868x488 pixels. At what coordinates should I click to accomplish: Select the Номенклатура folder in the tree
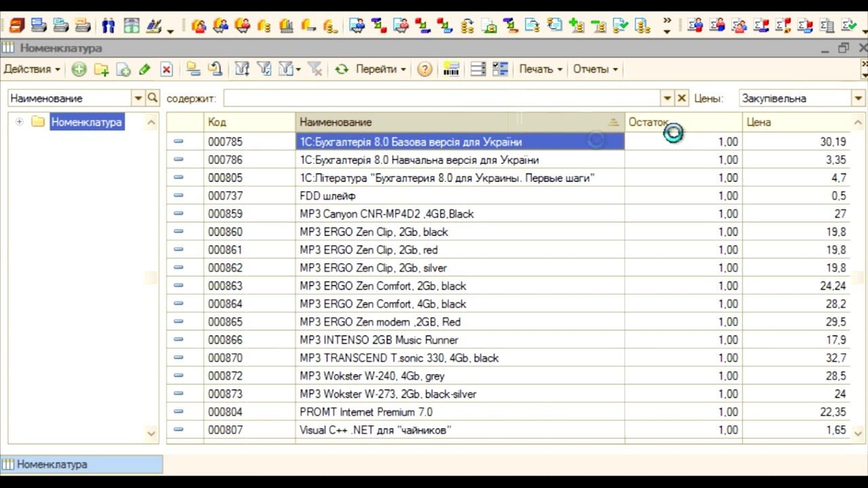pos(86,122)
